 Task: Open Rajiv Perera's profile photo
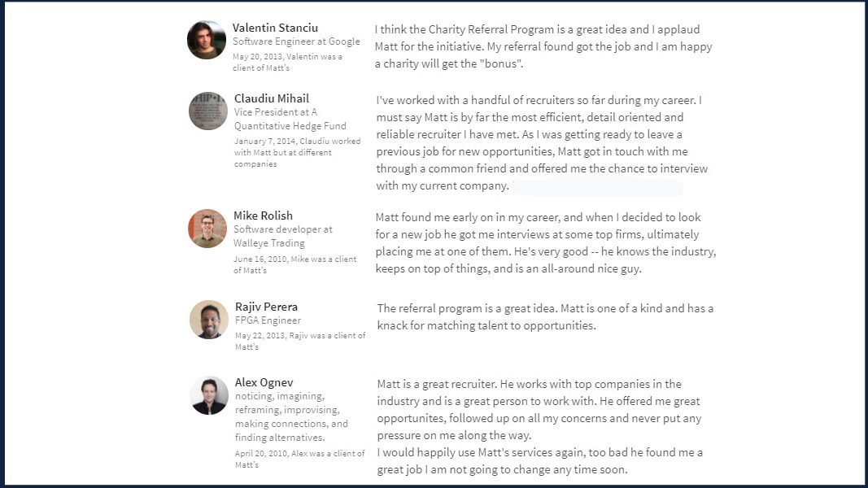(209, 320)
